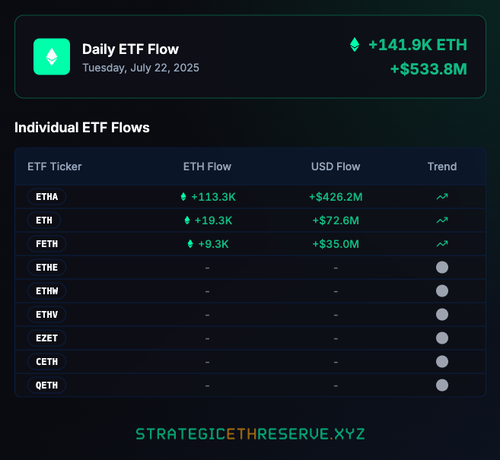Click the gray trend dot for QETH
This screenshot has width=500, height=460.
coord(442,385)
